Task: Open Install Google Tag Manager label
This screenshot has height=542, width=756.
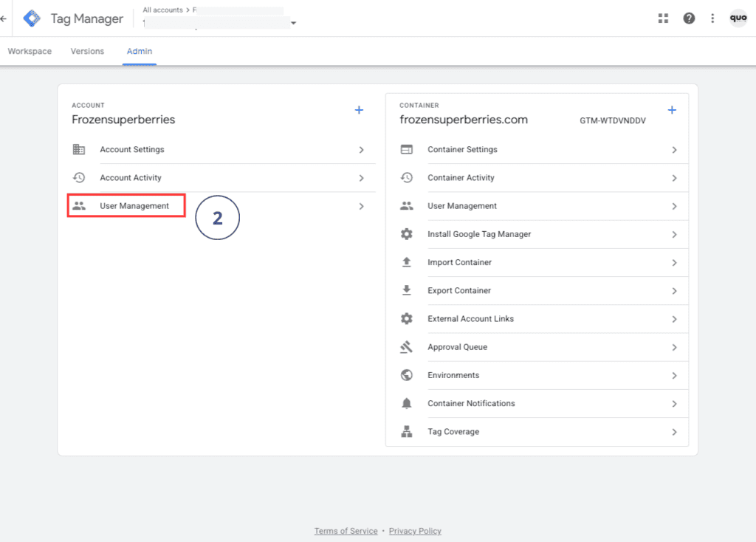Action: [x=479, y=234]
